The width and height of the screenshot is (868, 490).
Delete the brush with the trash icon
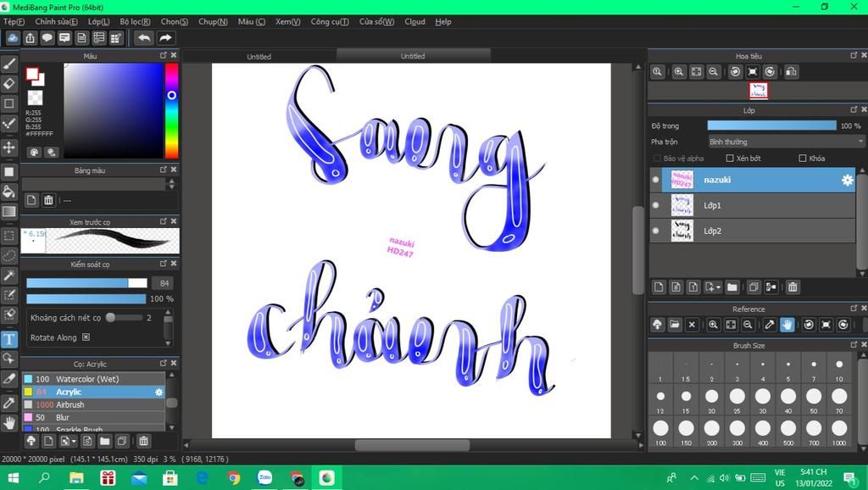(143, 441)
